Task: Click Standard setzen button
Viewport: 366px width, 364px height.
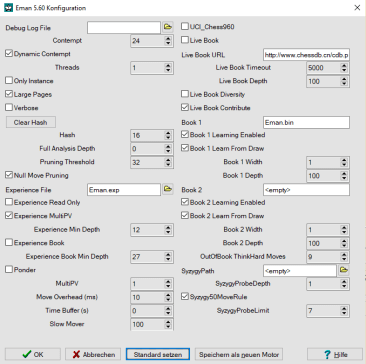Action: click(x=158, y=354)
